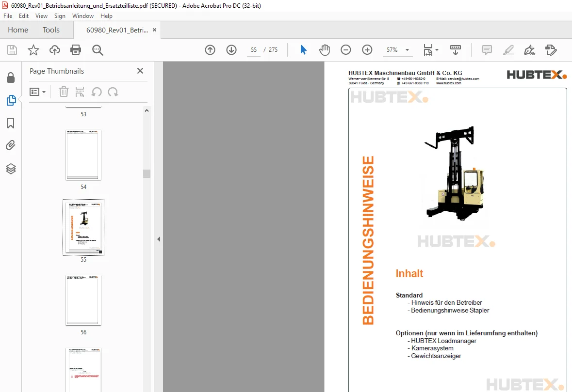Click the stamp and share icon
This screenshot has width=572, height=392.
click(551, 50)
